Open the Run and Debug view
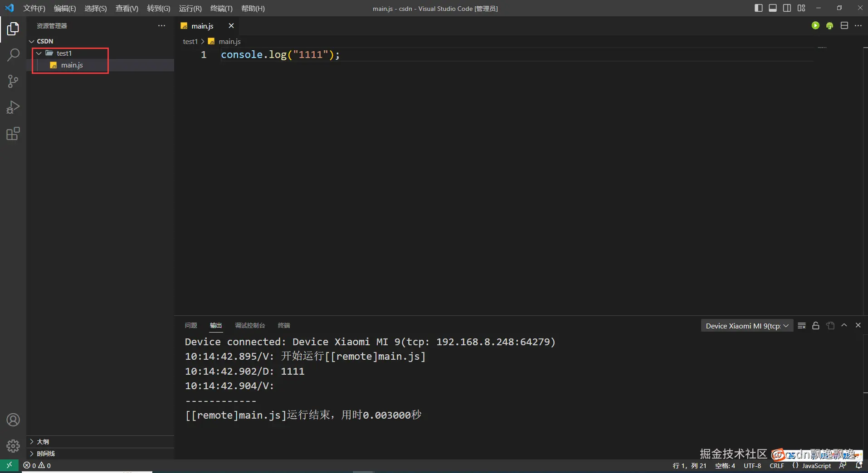 pos(13,107)
